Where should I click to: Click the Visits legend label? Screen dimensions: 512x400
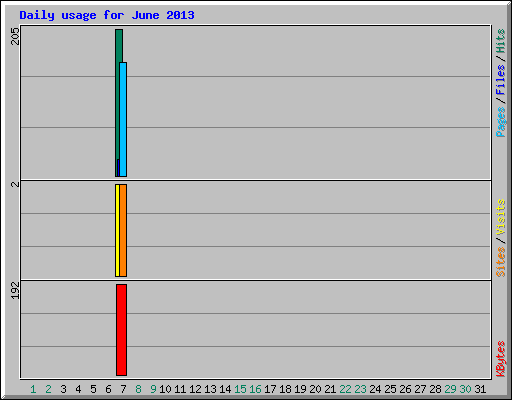(x=501, y=217)
